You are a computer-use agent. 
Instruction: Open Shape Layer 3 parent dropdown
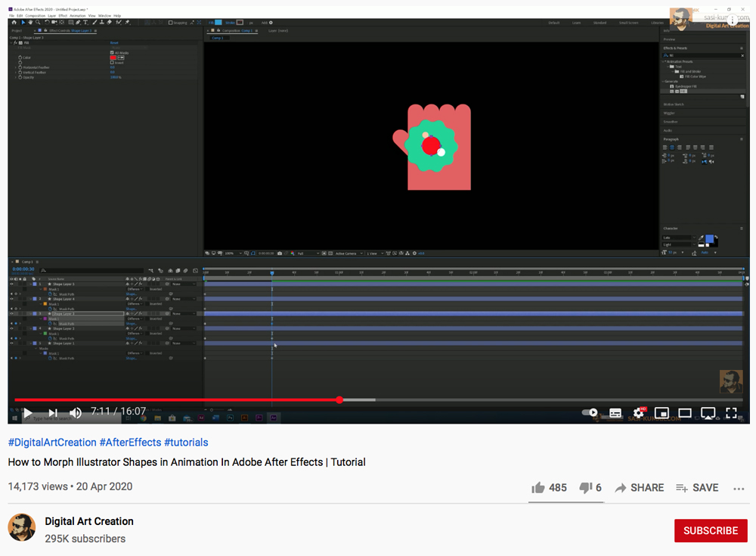tap(184, 314)
